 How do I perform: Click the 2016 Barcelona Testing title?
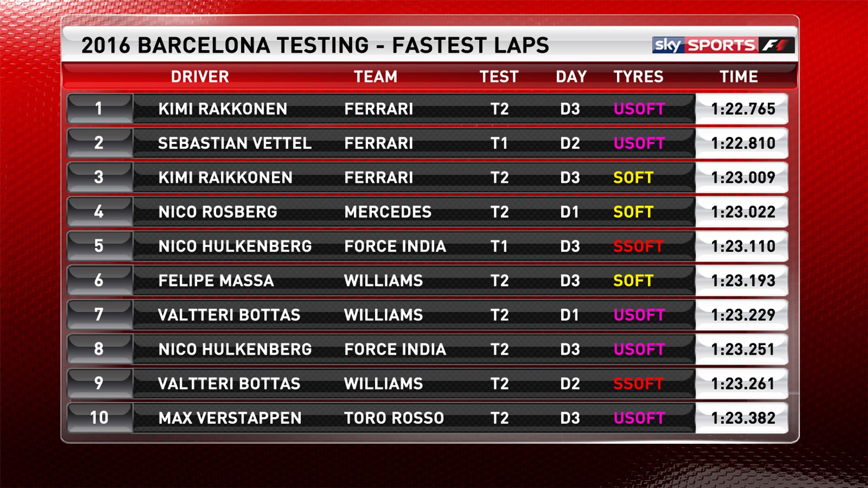pos(315,45)
